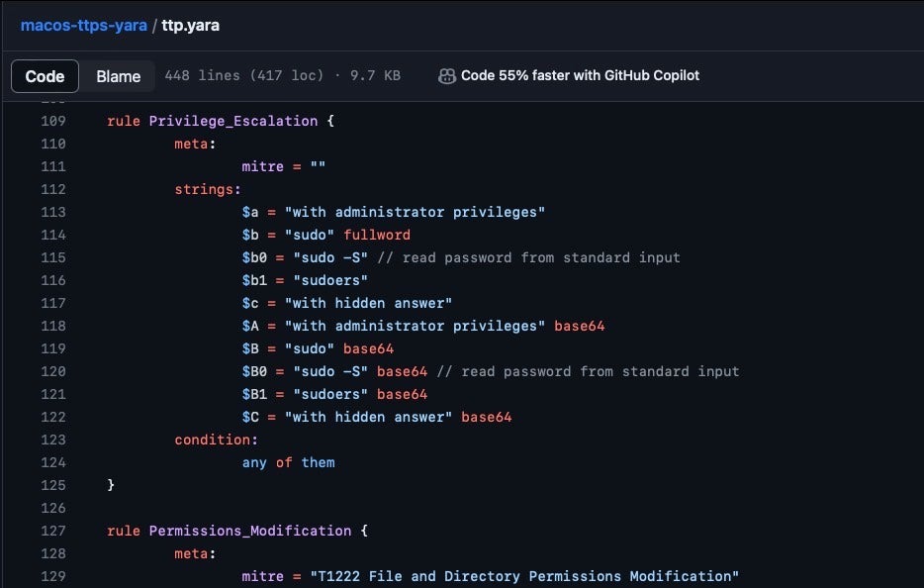Open the macos-ttps-yara repository link
Viewport: 924px width, 588px height.
(x=83, y=25)
